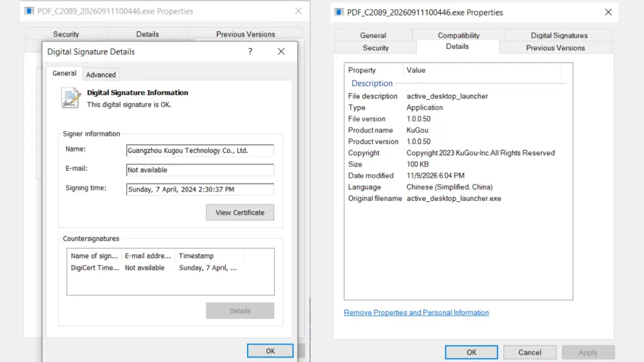Switch to the Advanced tab in signature details
Screen dimensions: 644x362
(101, 75)
